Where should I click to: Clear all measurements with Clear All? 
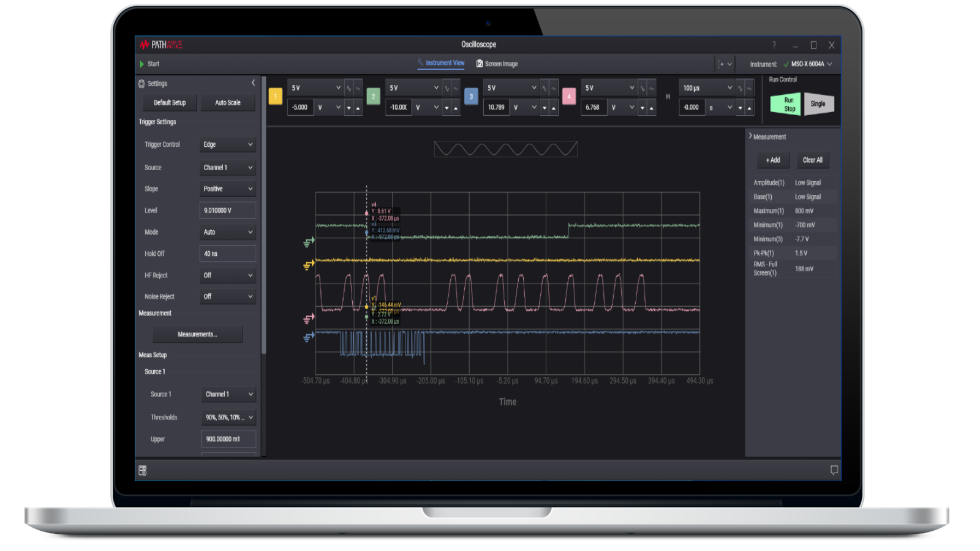(x=812, y=160)
